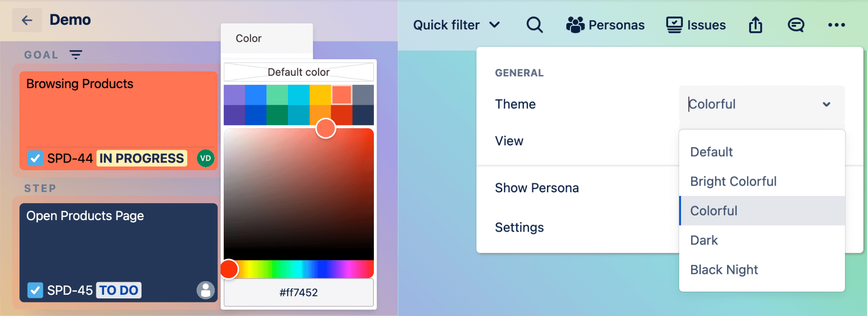Pick the dark green color swatch
Image resolution: width=868 pixels, height=316 pixels.
coord(277,115)
